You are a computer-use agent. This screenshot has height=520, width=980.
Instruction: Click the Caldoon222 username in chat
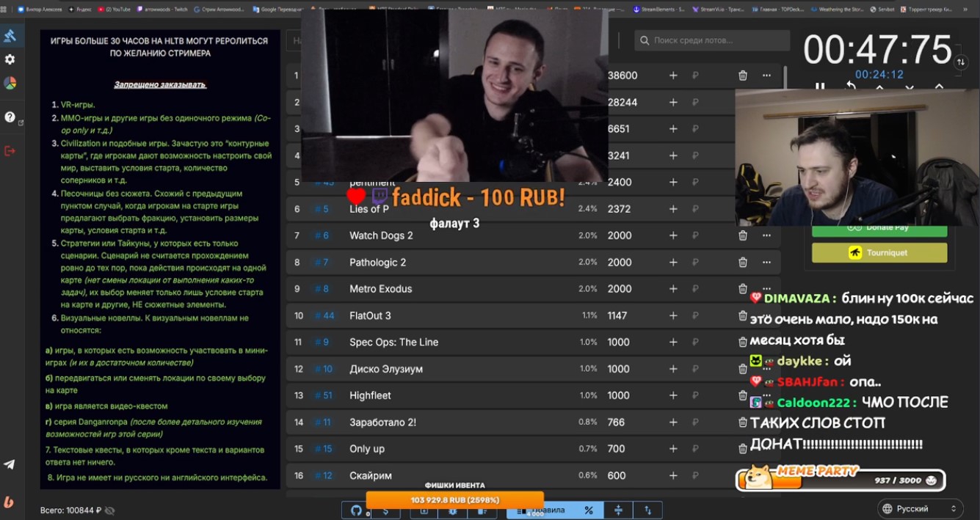coord(815,403)
